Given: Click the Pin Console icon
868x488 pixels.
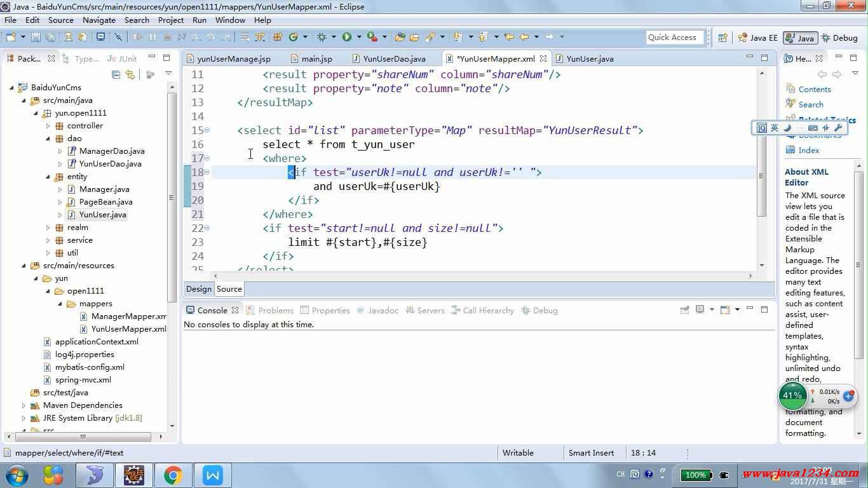Looking at the screenshot, I should tap(684, 310).
